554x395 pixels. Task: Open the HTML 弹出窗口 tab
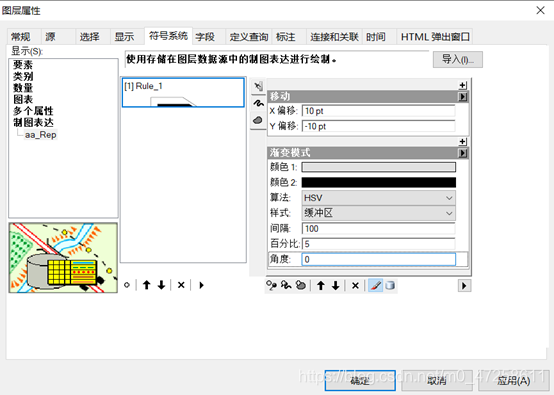(x=435, y=37)
